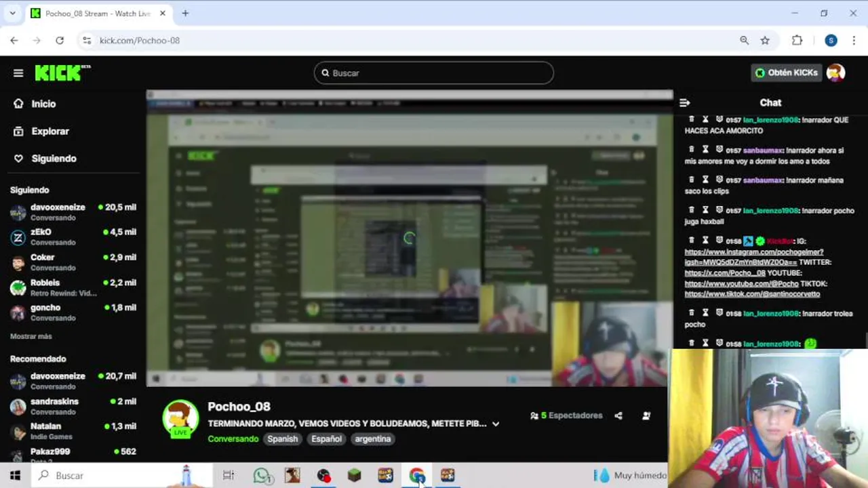
Task: Open the Instagram link in KickBot message
Action: [754, 257]
